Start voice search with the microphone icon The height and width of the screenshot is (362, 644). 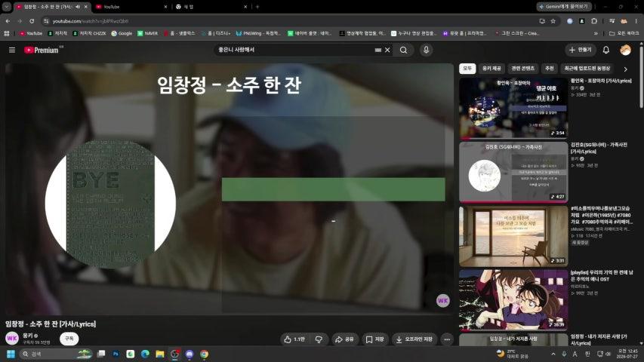point(426,50)
